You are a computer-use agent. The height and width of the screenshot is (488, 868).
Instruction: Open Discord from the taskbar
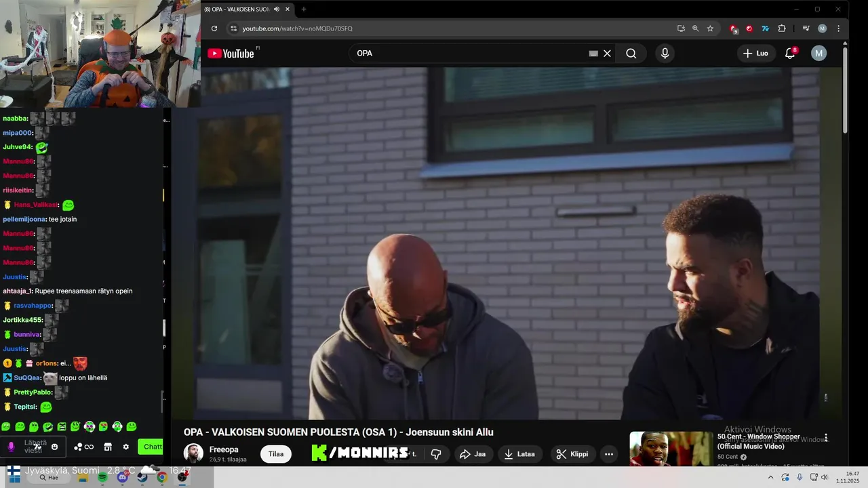[122, 477]
